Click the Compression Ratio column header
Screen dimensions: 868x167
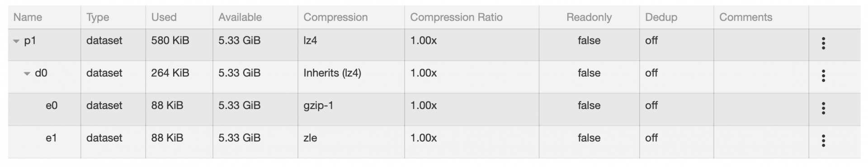(456, 17)
